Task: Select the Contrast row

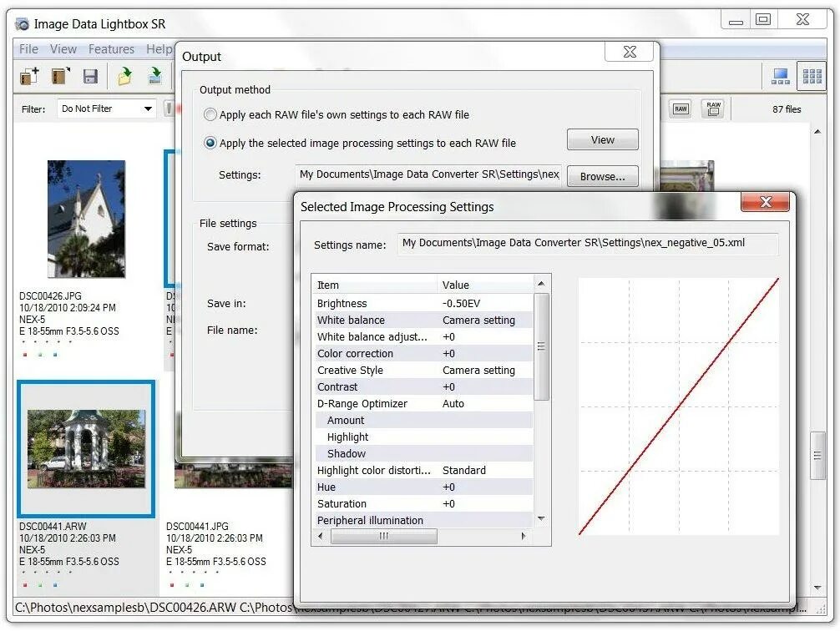Action: [x=423, y=386]
